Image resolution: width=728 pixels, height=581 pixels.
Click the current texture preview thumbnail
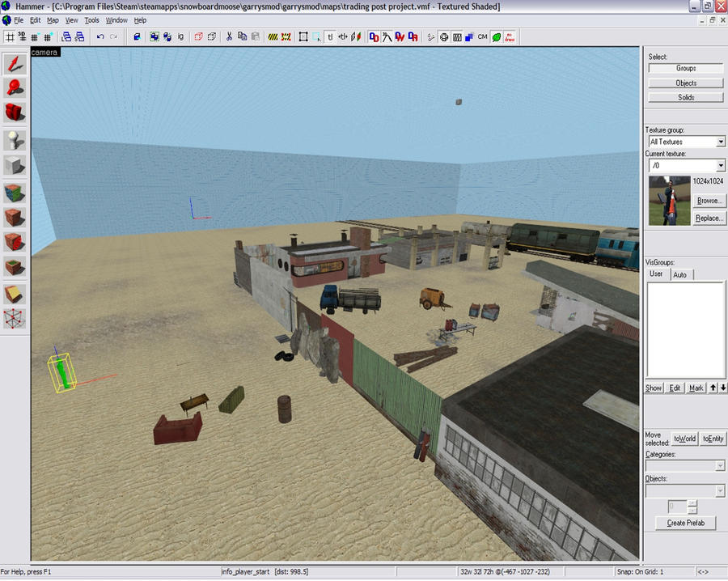coord(669,201)
